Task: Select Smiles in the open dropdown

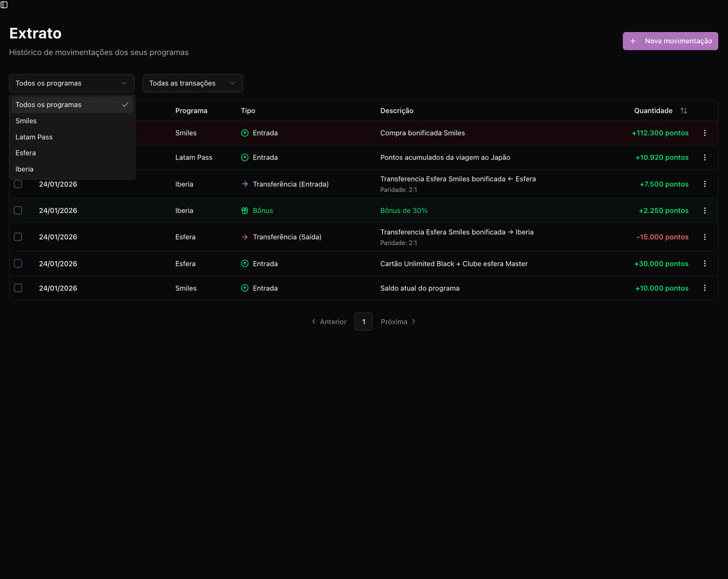Action: 26,121
